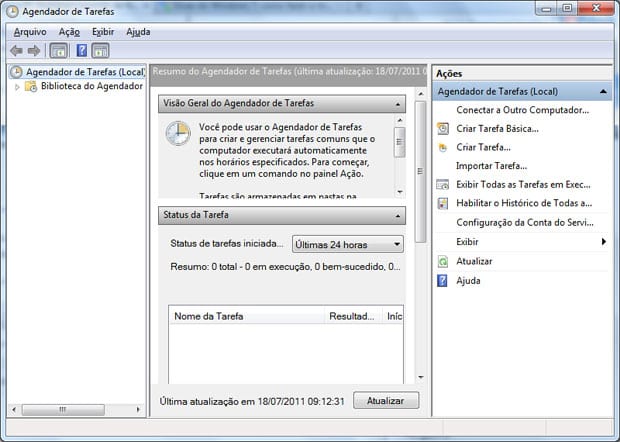620x442 pixels.
Task: Click the Ajuda action in Ações pane
Action: coord(468,281)
